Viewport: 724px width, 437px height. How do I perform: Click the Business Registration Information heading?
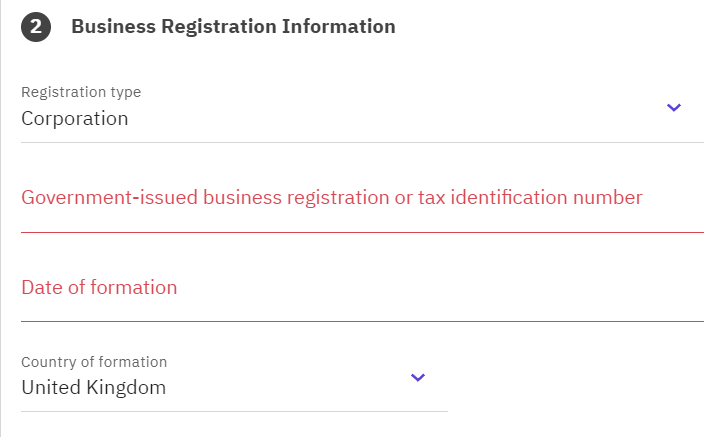pyautogui.click(x=233, y=27)
